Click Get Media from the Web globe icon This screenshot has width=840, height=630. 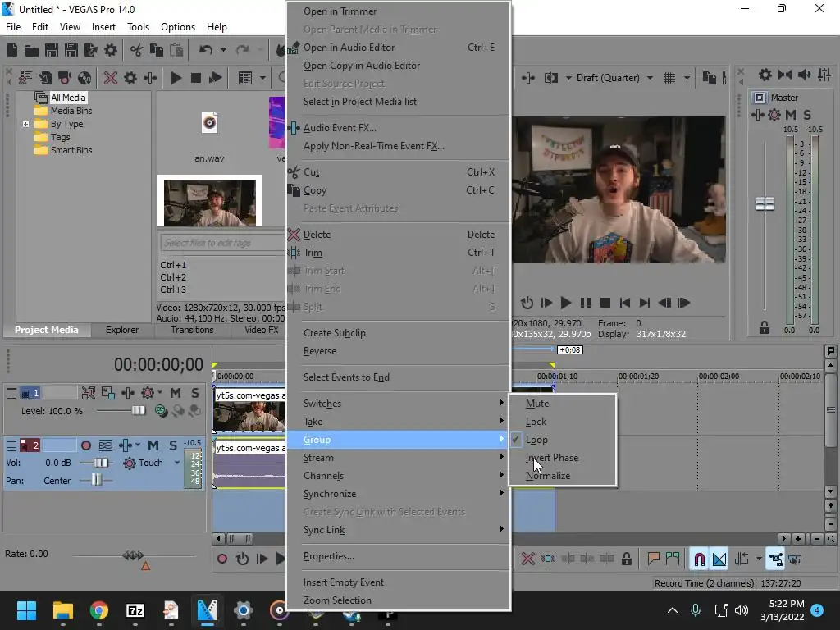(84, 78)
